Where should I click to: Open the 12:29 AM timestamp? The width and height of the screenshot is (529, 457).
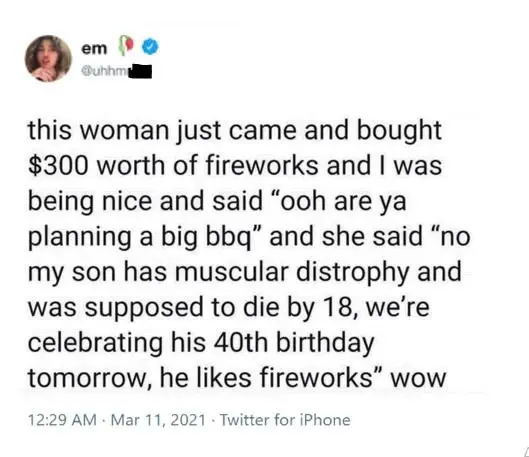pyautogui.click(x=62, y=420)
